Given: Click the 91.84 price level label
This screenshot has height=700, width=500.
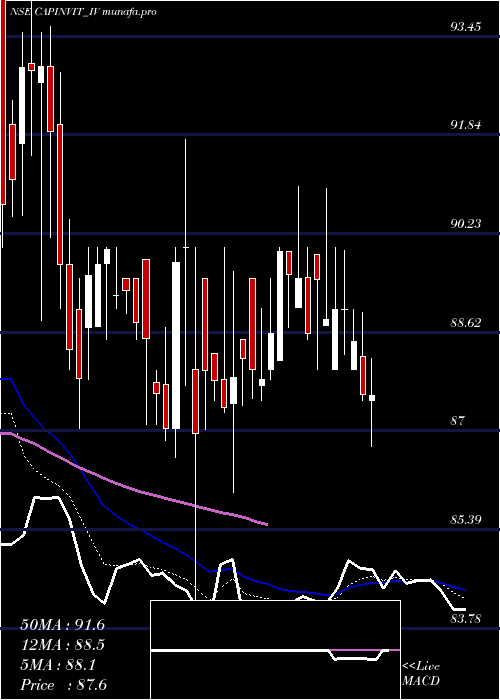Looking at the screenshot, I should [x=466, y=125].
